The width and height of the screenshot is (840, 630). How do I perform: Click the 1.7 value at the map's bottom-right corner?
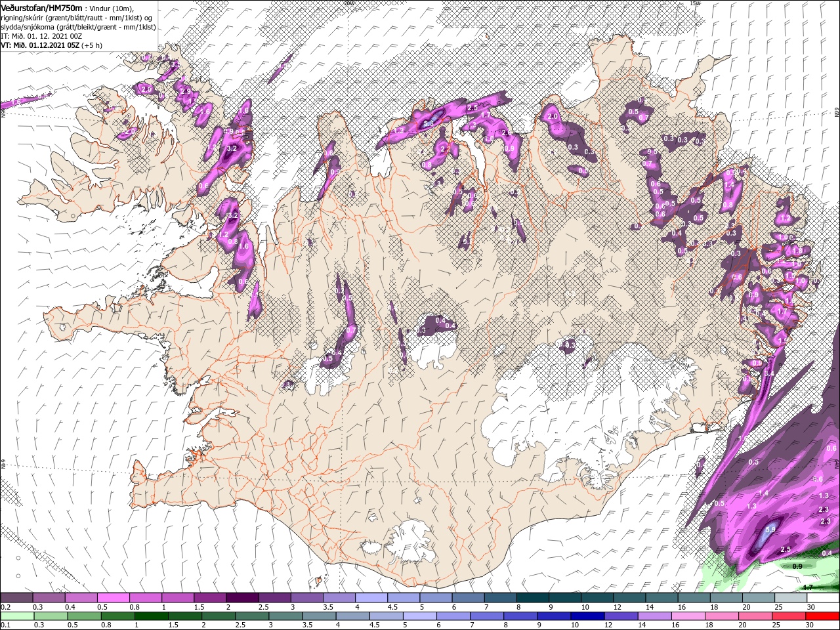point(808,587)
